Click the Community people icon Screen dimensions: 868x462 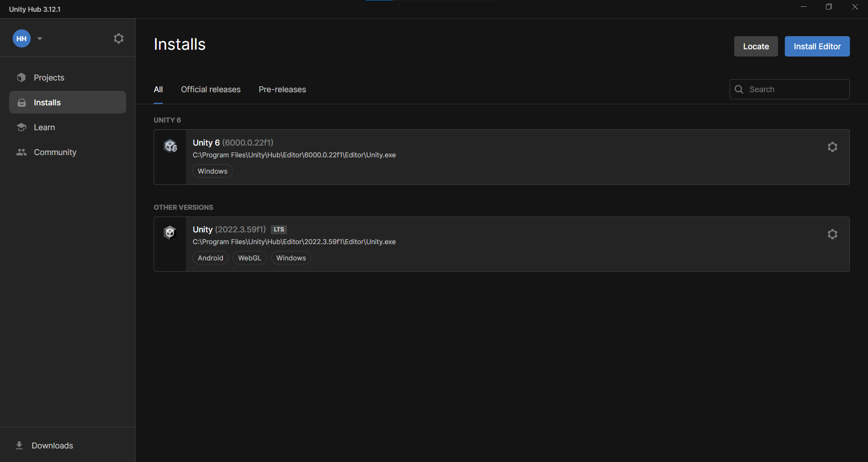tap(21, 152)
